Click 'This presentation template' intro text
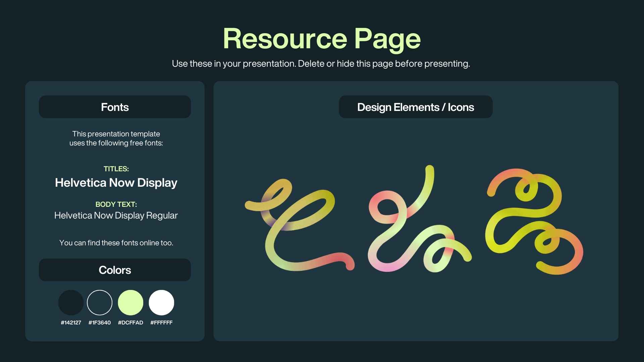 coord(116,134)
